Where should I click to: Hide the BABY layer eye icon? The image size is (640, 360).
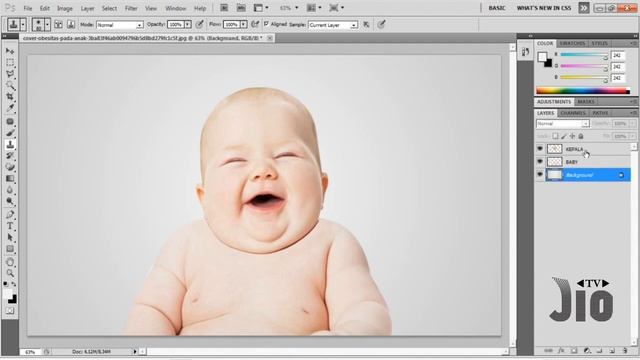pyautogui.click(x=540, y=162)
